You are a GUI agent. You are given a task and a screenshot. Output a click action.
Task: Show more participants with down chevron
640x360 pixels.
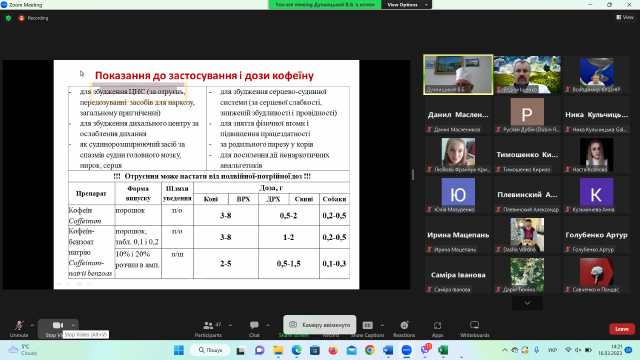(527, 303)
